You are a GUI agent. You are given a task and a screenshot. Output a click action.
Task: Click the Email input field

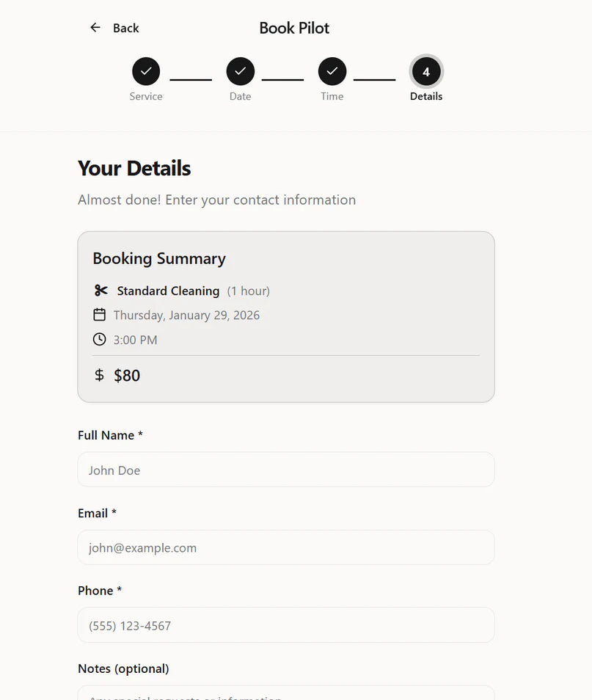(286, 547)
